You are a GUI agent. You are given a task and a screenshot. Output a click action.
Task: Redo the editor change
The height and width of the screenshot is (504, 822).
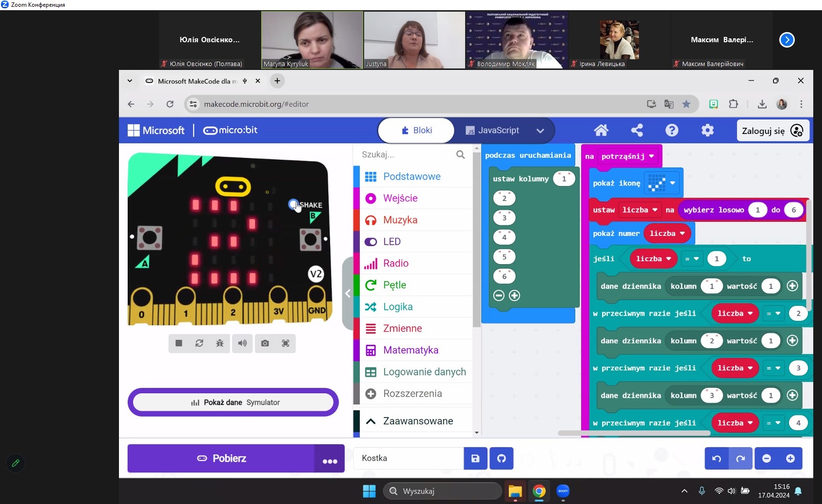coord(740,458)
